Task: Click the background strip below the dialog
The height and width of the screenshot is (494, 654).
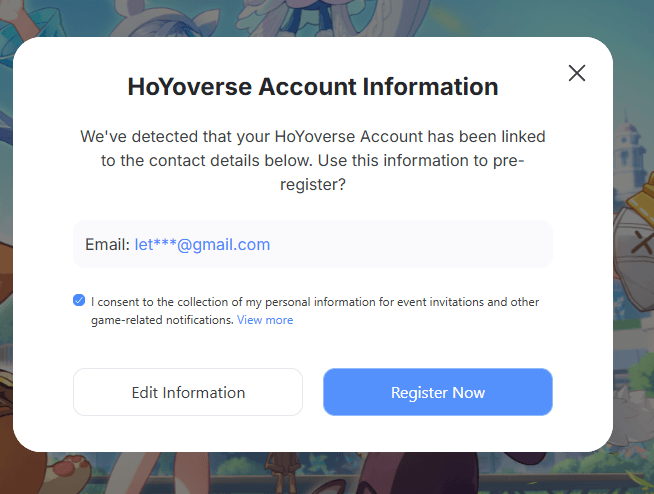Action: pos(330,474)
